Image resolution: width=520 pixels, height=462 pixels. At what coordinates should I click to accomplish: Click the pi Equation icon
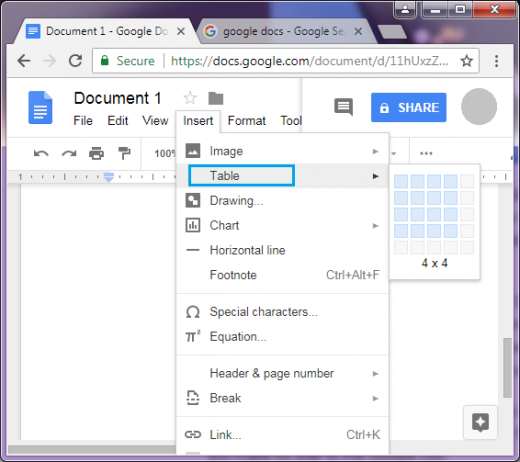coord(193,336)
